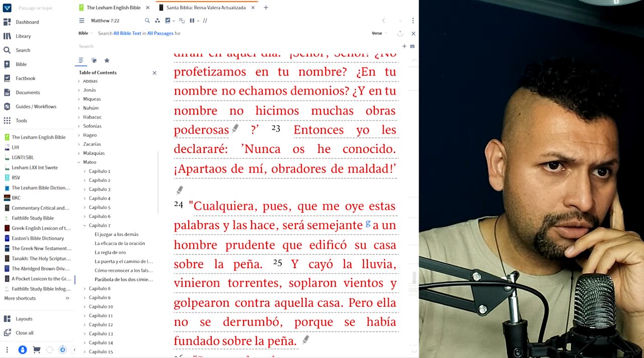644x358 pixels.
Task: Click the back navigation arrow
Action: coord(383,21)
